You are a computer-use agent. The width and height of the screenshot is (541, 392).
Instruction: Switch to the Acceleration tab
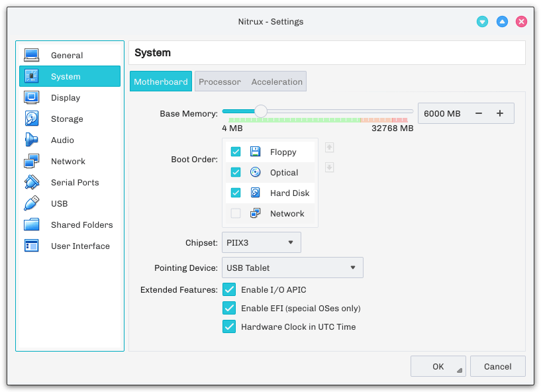(277, 82)
